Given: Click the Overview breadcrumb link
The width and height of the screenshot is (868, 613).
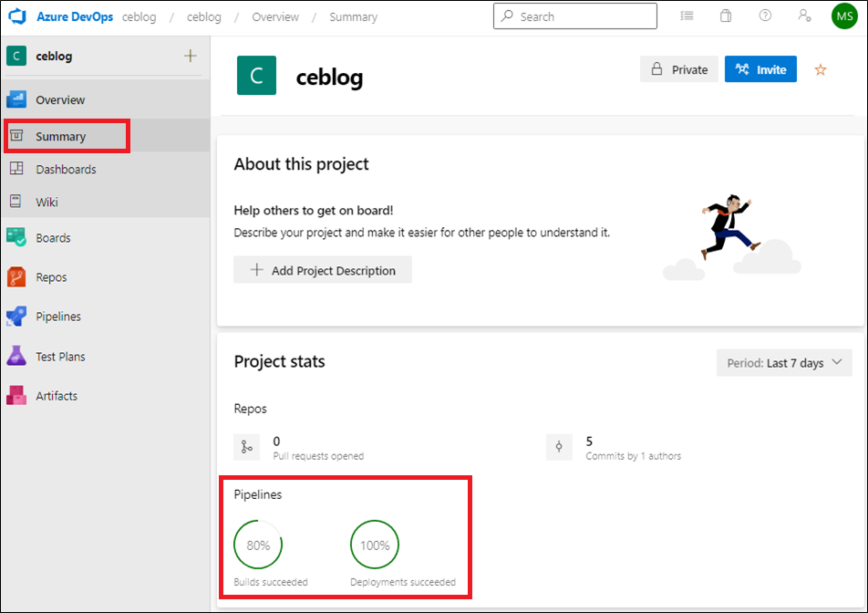Looking at the screenshot, I should point(275,16).
